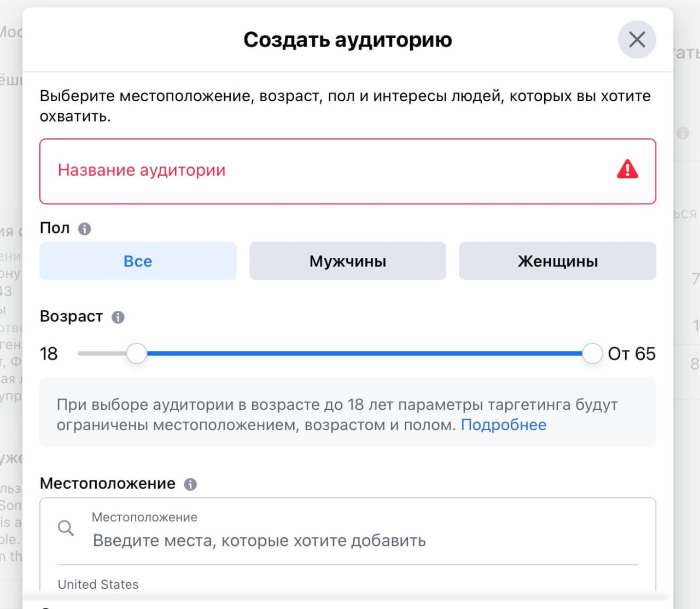Select the "Женщины" gender option

557,261
